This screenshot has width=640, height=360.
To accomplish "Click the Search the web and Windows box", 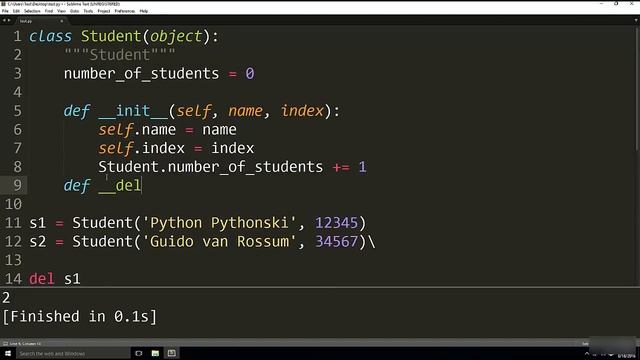I will (73, 353).
